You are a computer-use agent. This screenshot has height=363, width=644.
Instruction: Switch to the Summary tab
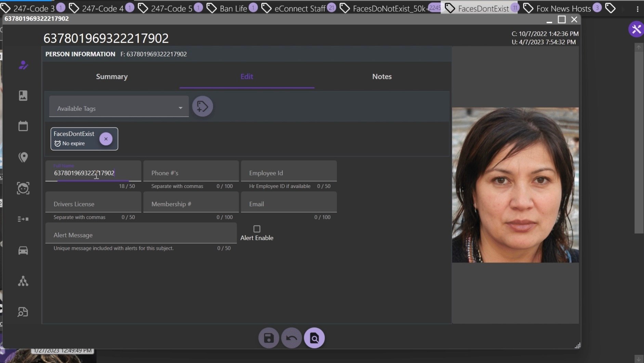click(112, 77)
